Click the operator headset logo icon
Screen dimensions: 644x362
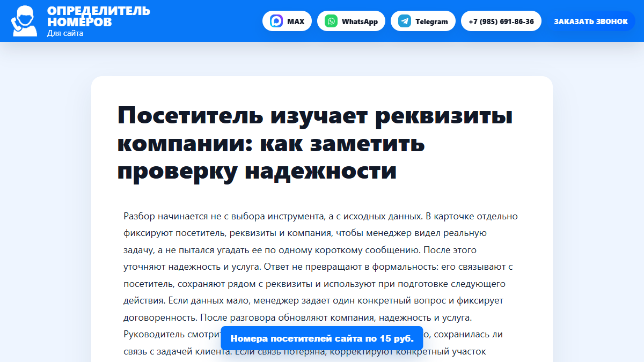[25, 21]
